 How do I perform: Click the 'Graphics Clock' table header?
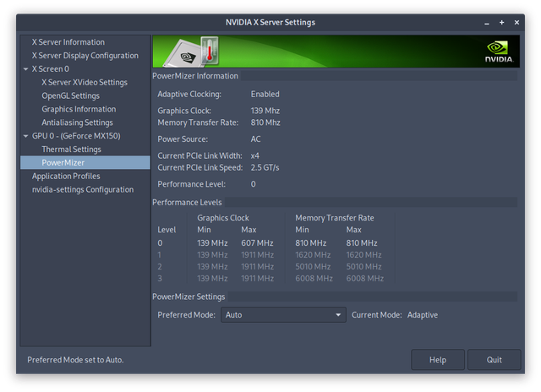[223, 218]
